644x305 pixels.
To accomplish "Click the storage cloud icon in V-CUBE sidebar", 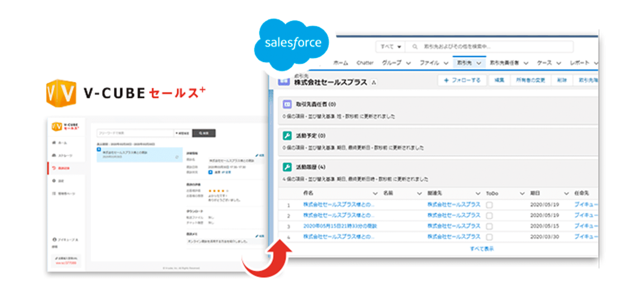I will 54,155.
